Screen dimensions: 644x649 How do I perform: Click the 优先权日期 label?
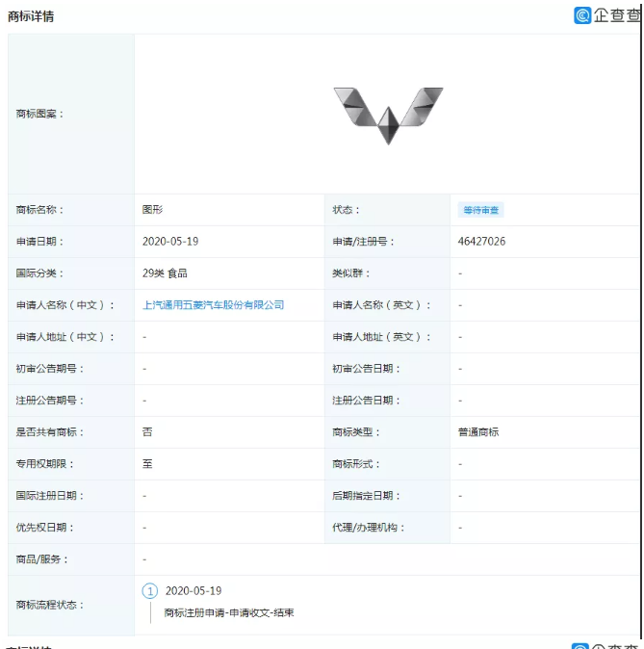[x=44, y=528]
